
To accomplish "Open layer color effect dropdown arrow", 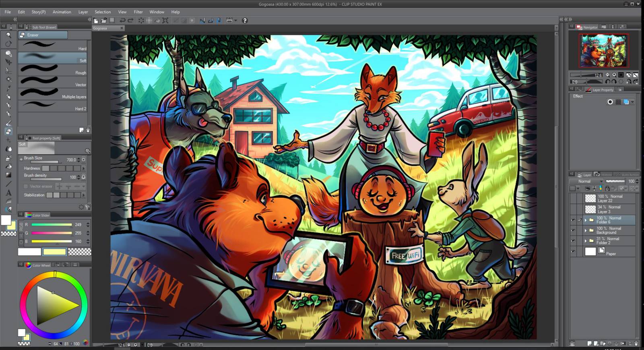I will pos(633,102).
